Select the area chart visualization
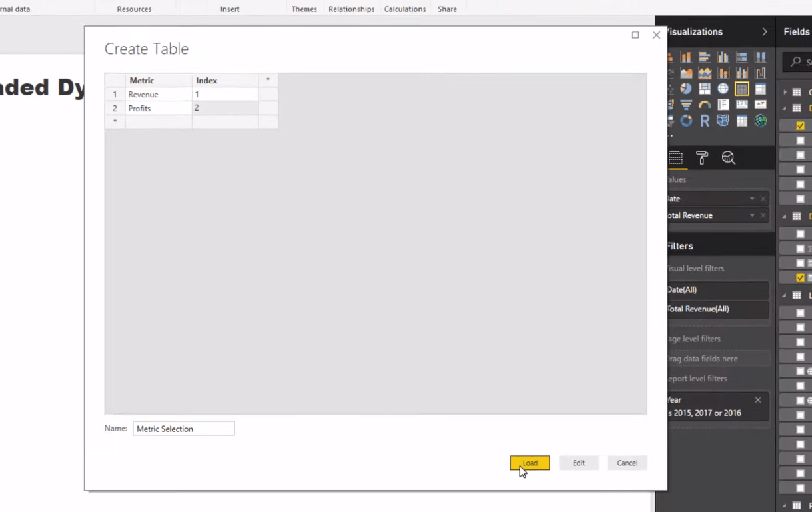The image size is (812, 512). (686, 73)
